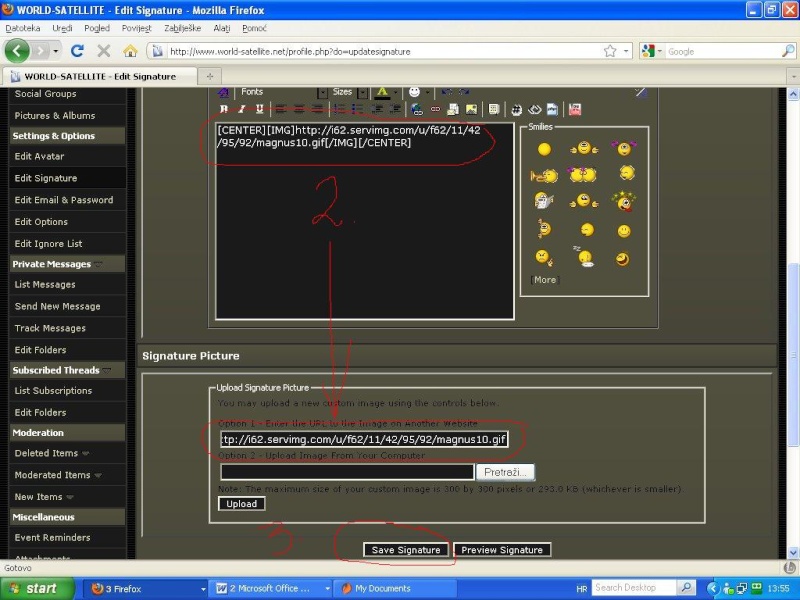The height and width of the screenshot is (600, 800).
Task: Align signature text left
Action: 281,109
